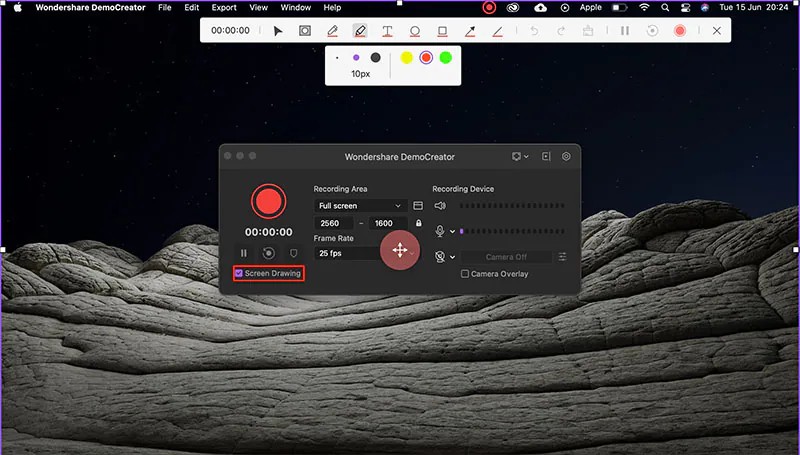Enable the Camera Overlay checkbox

click(465, 274)
